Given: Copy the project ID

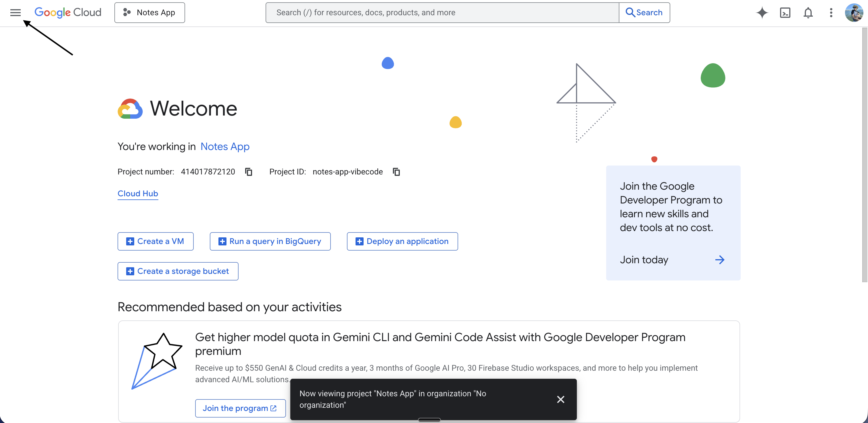Looking at the screenshot, I should click(x=396, y=172).
